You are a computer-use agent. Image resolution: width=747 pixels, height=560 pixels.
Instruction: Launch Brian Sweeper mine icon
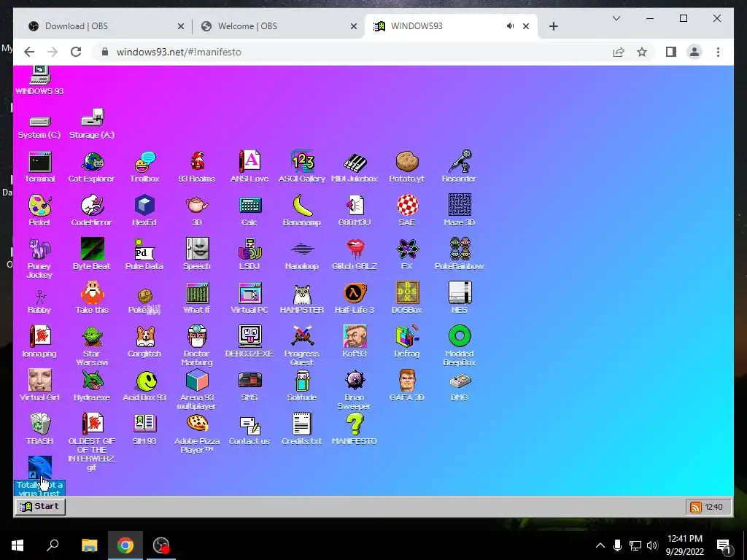(x=354, y=389)
